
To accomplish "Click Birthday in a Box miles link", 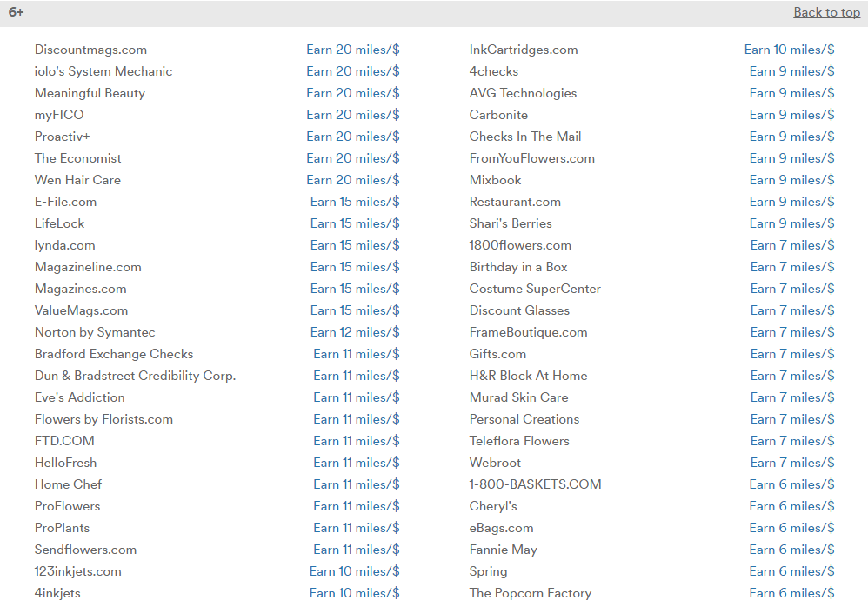I will pyautogui.click(x=792, y=267).
